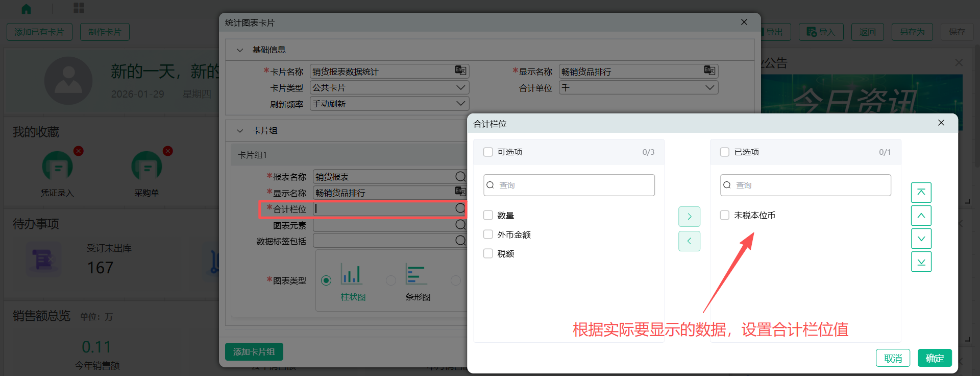Click 添加卡片组 button
Screen dimensions: 980x376
coord(254,351)
